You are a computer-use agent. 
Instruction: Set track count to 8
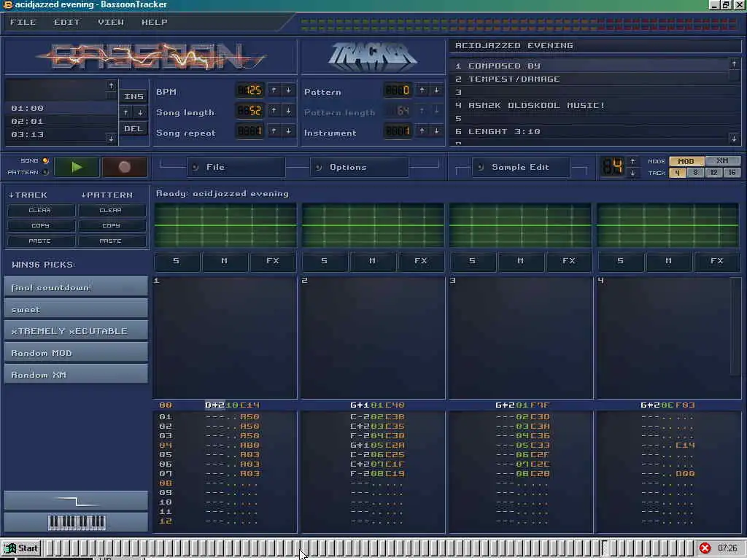695,173
